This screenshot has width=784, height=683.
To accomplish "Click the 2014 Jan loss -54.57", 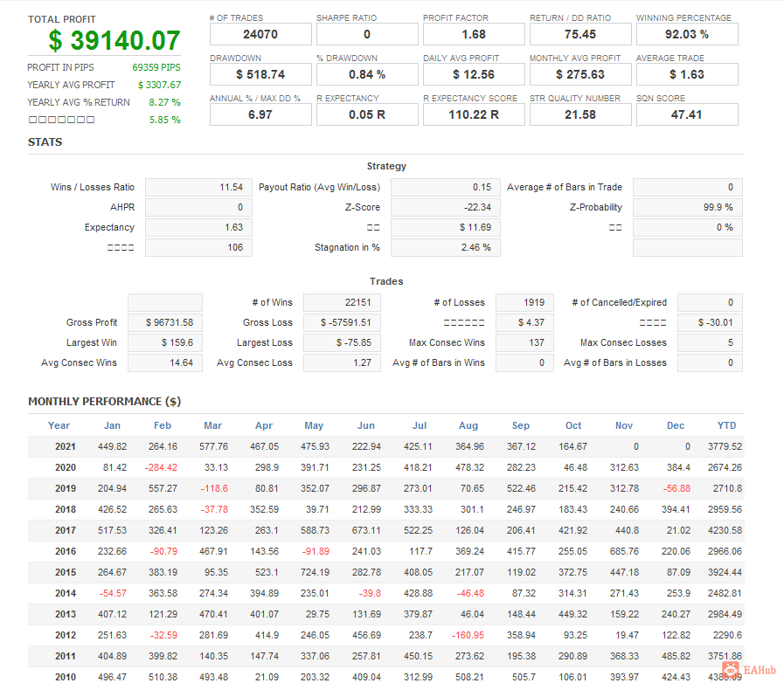I will (113, 594).
